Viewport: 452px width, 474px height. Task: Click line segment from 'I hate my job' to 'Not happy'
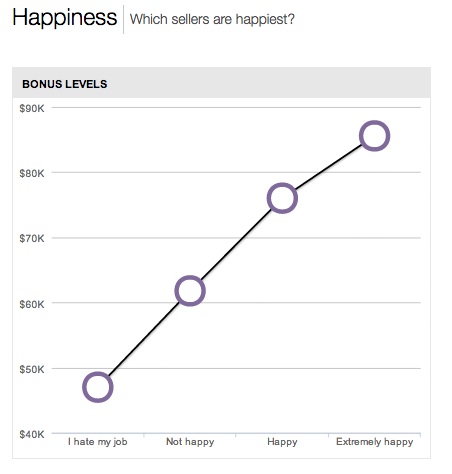(144, 339)
